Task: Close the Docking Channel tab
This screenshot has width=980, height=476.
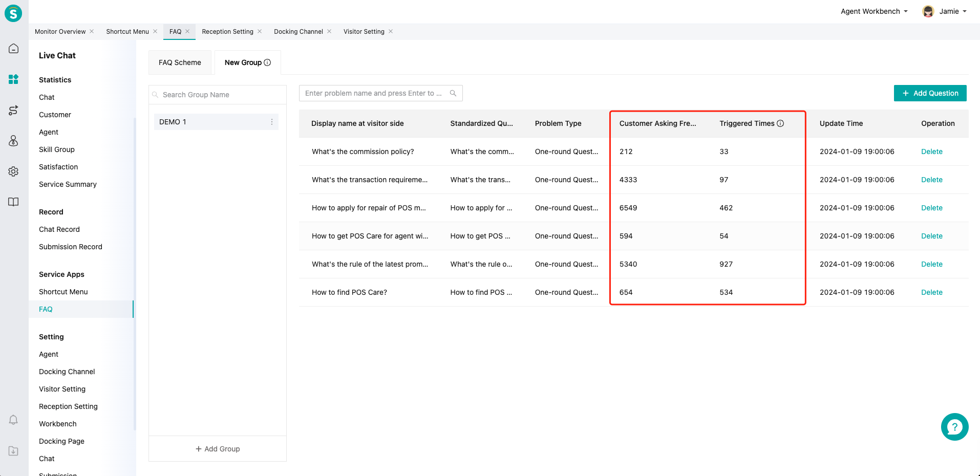Action: pos(329,31)
